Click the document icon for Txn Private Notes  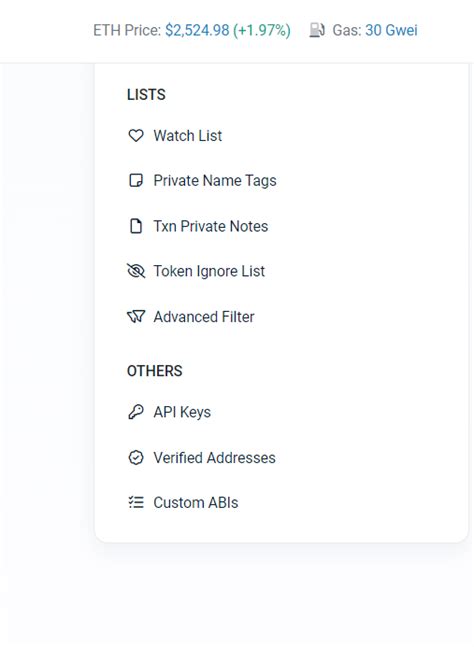[x=136, y=226]
